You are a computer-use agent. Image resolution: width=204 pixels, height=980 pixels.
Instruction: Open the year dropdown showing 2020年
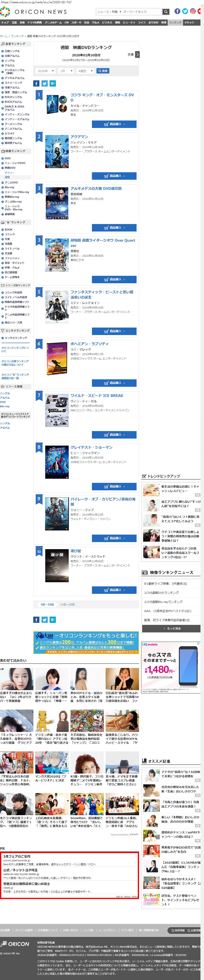click(45, 71)
